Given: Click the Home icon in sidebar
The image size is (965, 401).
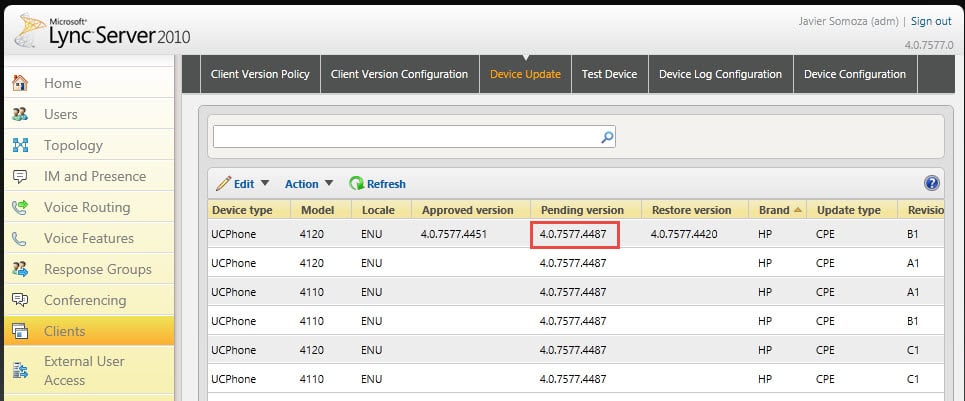Looking at the screenshot, I should tap(20, 83).
